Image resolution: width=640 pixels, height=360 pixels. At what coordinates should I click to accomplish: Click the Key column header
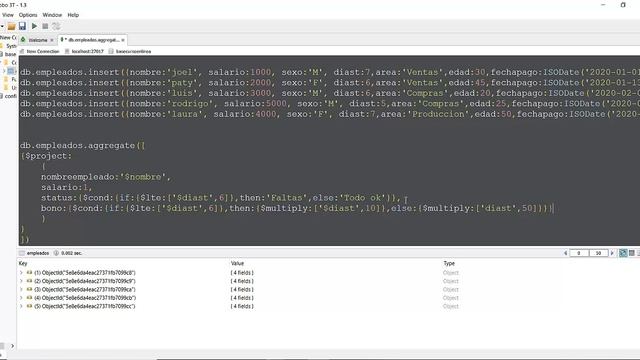coord(23,263)
